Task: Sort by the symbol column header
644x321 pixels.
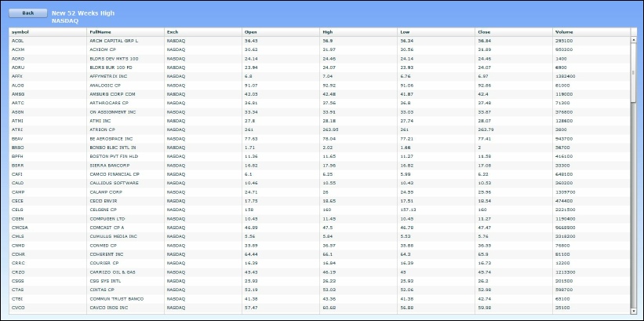Action: (48, 32)
